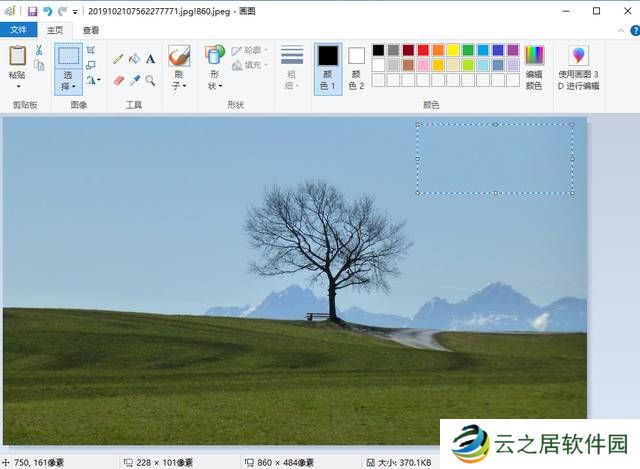Open Edit with Paint 3D button
640x469 pixels.
[x=579, y=68]
